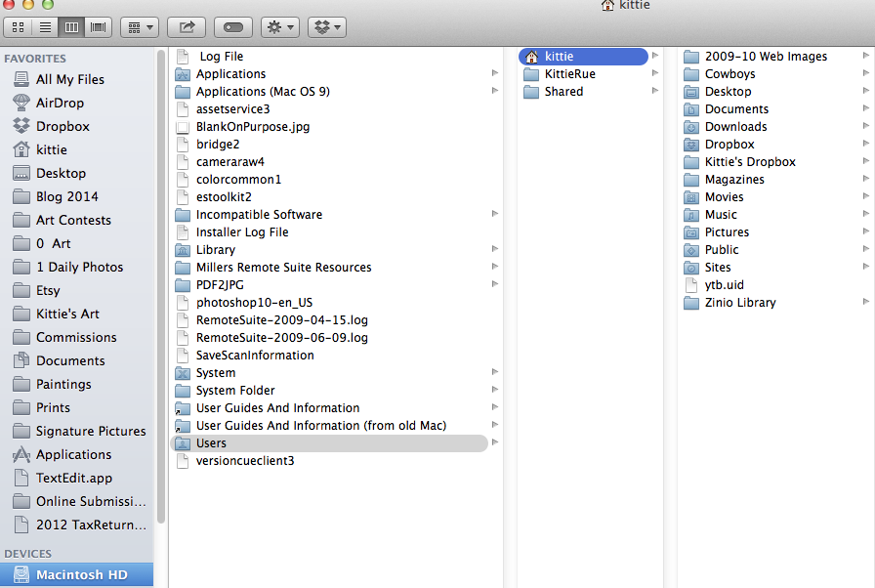Select the Users folder row

329,442
